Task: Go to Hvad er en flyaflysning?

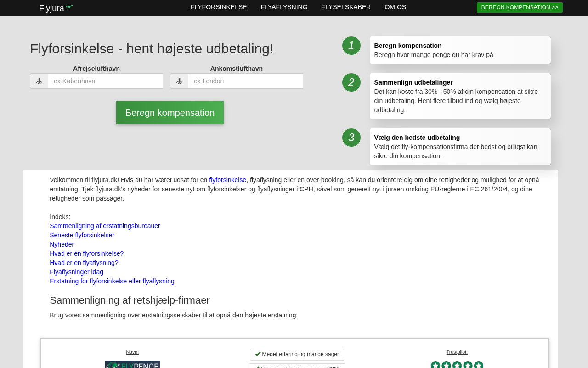Action: click(x=84, y=263)
